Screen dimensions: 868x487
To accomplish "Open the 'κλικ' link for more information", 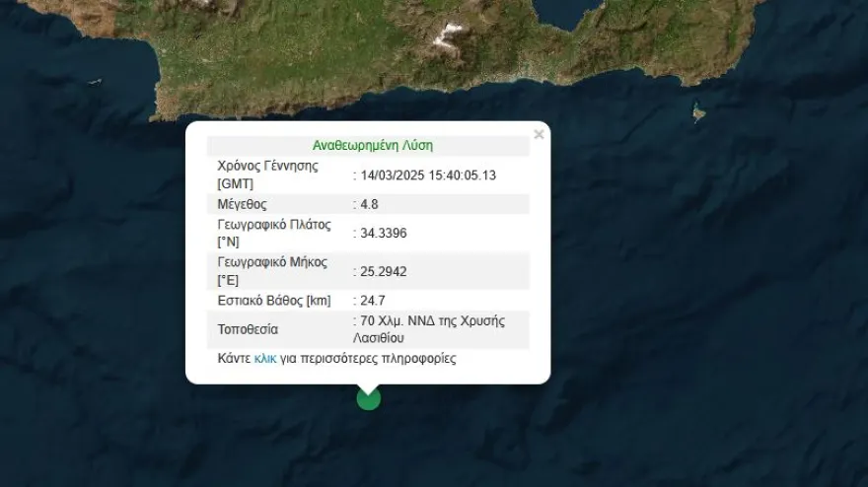I will click(265, 359).
